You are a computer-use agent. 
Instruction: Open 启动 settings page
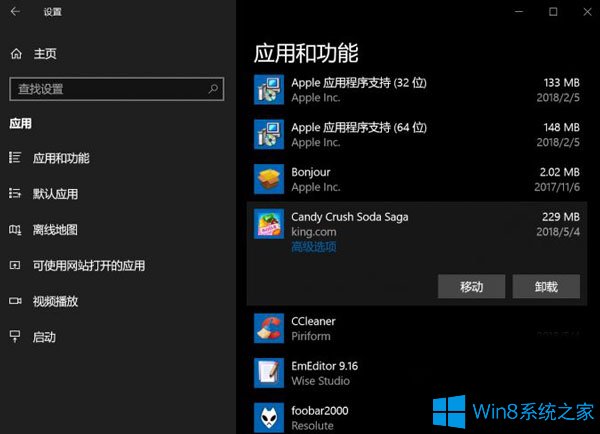pyautogui.click(x=44, y=337)
